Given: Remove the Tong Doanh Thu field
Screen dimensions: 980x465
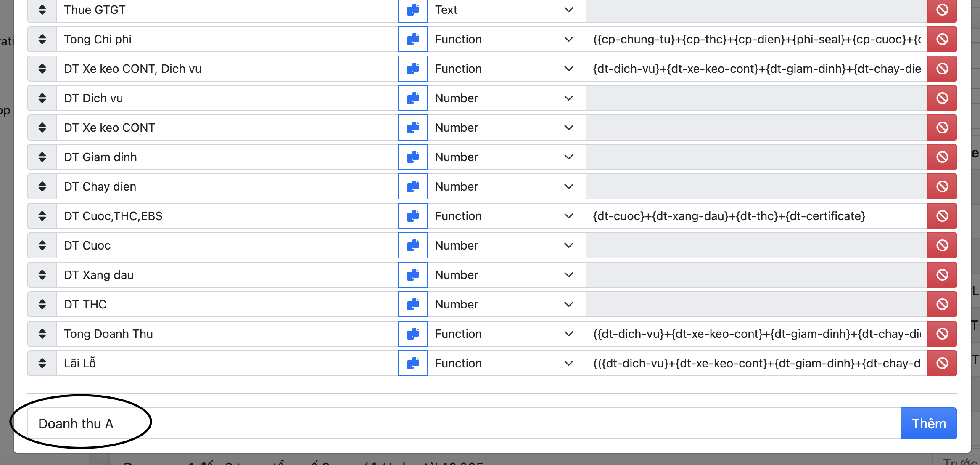Looking at the screenshot, I should (942, 334).
